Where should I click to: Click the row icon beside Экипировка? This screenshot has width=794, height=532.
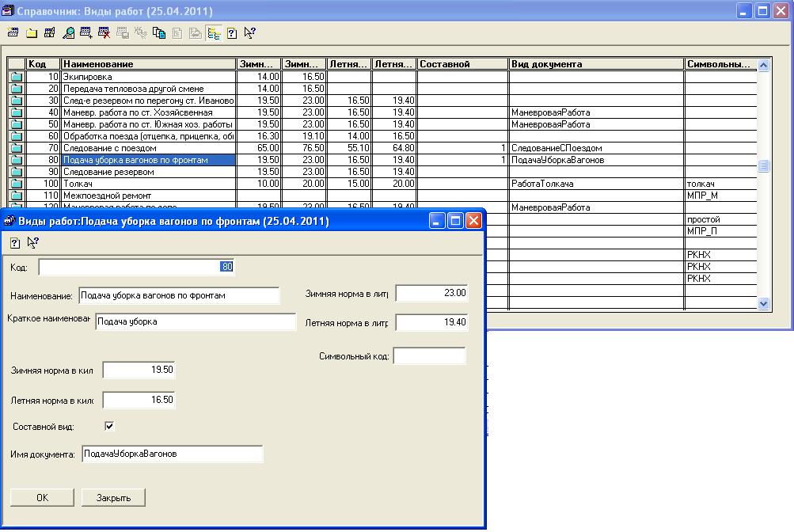17,77
